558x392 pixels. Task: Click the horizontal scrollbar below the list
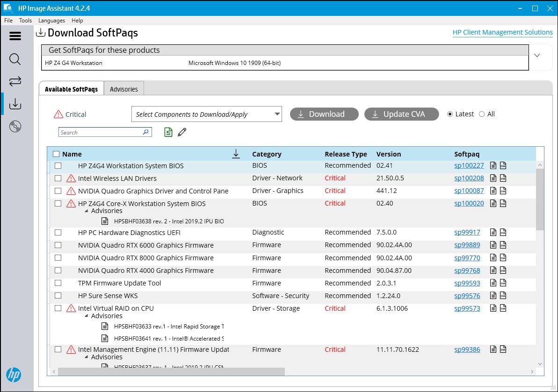coord(171,371)
